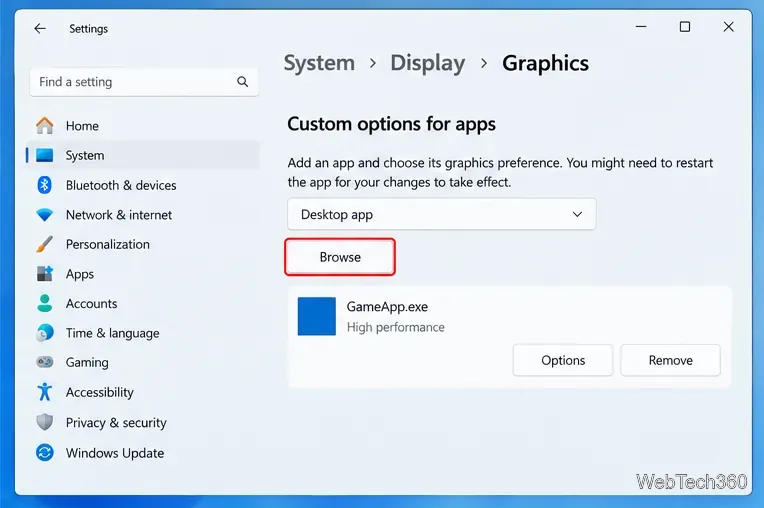Click the Windows Update sync icon
This screenshot has width=764, height=508.
[45, 453]
